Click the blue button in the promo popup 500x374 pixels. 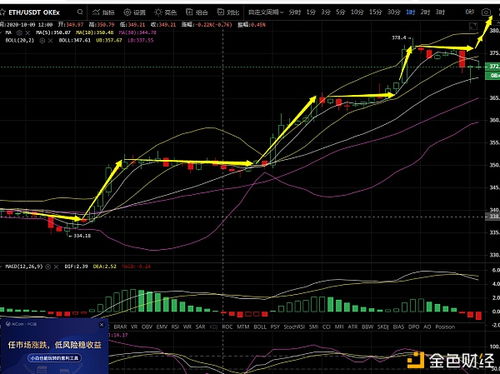point(54,358)
